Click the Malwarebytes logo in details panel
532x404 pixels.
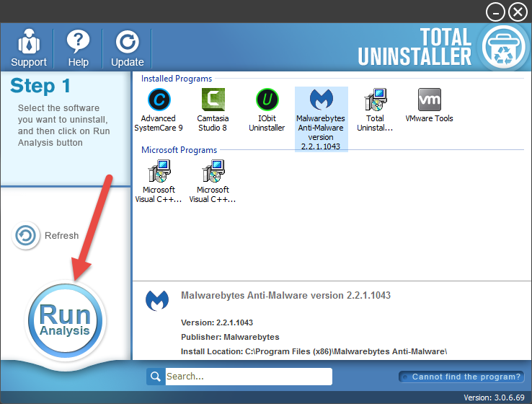pos(157,300)
